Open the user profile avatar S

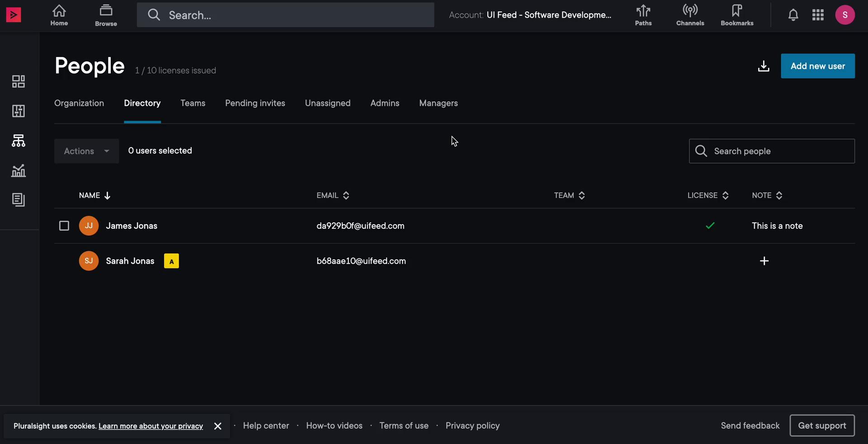tap(845, 15)
